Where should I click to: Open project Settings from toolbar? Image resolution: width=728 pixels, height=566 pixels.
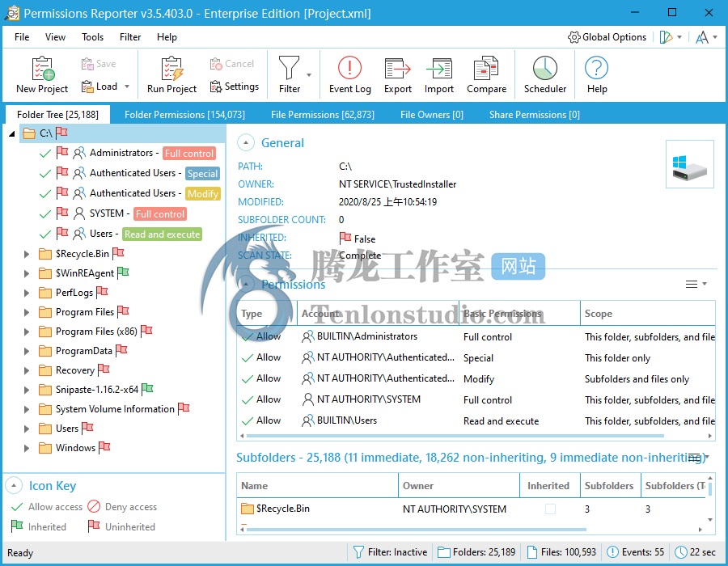click(x=216, y=87)
